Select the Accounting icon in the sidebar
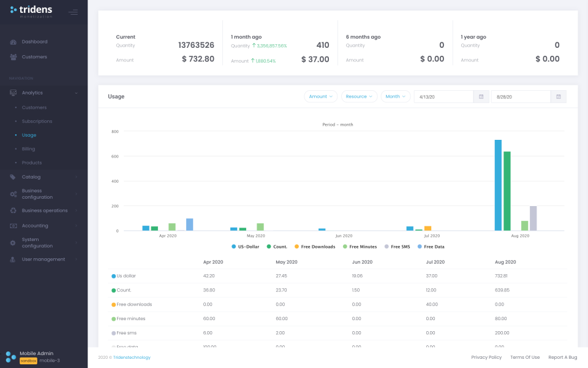 (13, 225)
